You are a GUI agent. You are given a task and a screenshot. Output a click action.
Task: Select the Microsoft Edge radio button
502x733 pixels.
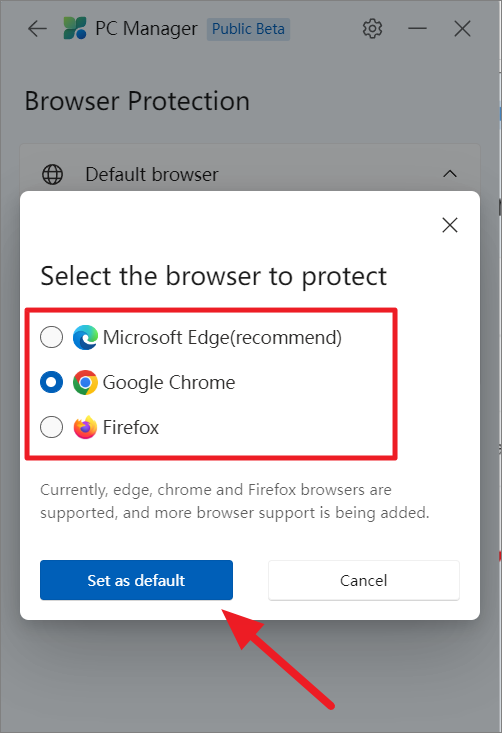pos(51,337)
